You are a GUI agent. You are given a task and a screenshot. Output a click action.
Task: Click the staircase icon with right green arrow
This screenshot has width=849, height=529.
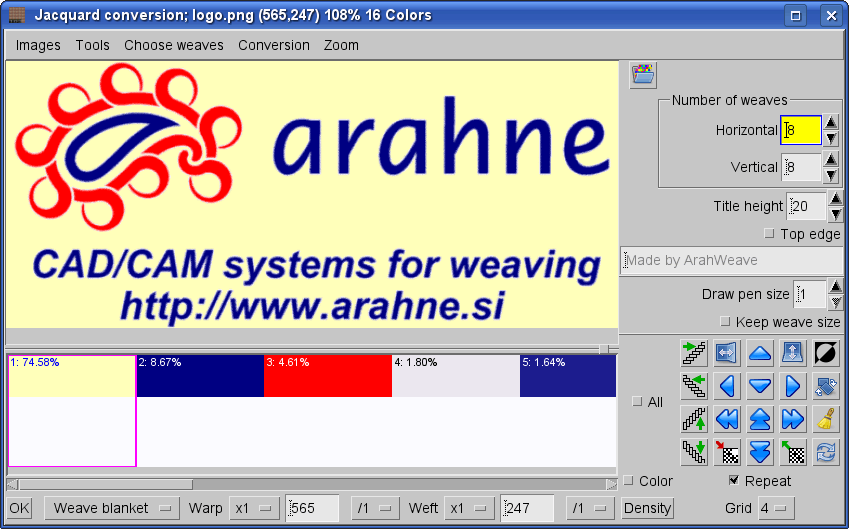pos(694,354)
